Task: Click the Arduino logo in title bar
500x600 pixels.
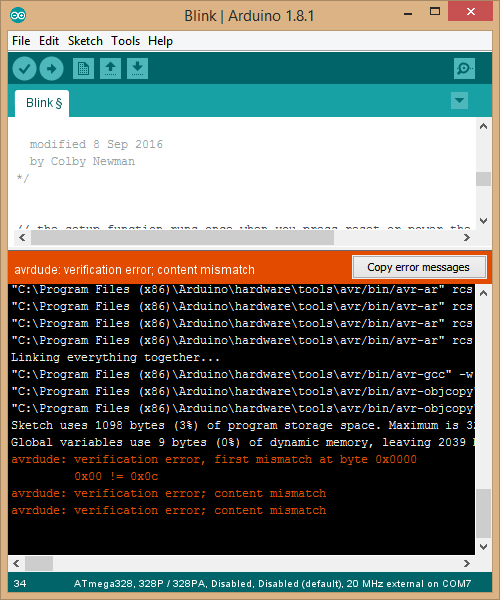Action: 18,15
